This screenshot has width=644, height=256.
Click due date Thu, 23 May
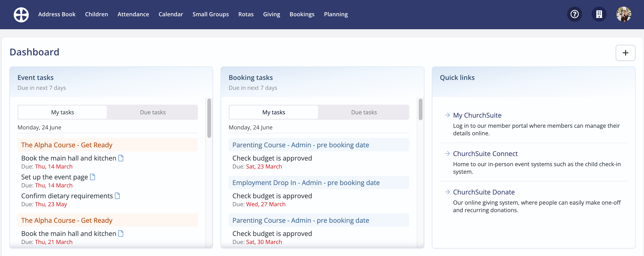51,204
